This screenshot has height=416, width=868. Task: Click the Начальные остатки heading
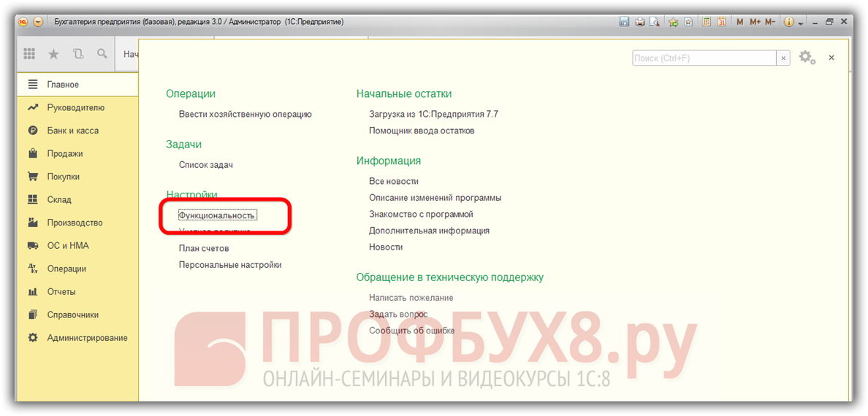pyautogui.click(x=404, y=94)
